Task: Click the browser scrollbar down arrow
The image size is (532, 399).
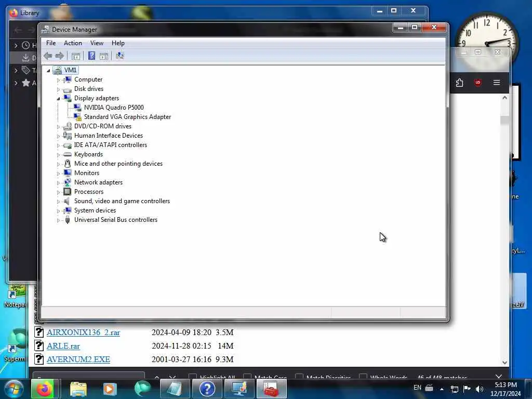Action: 504,362
